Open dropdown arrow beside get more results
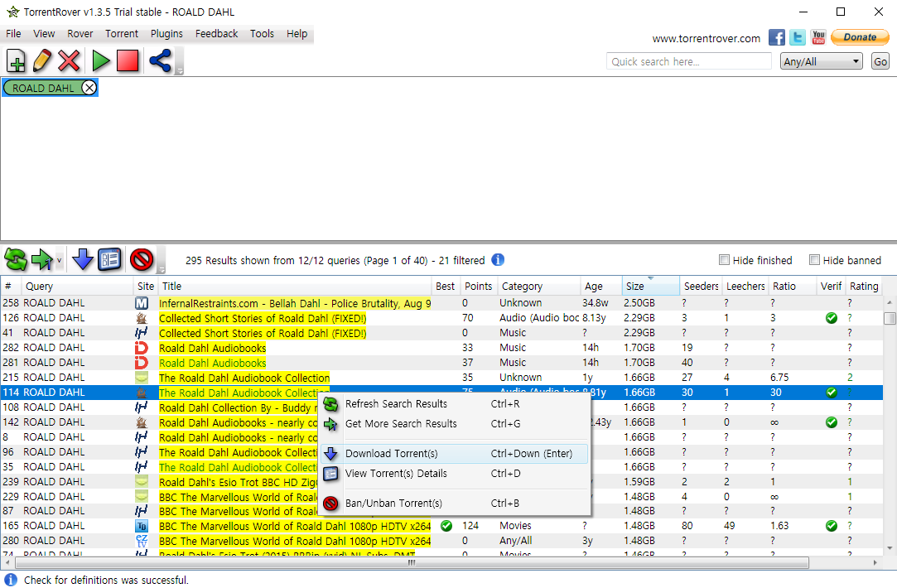Image resolution: width=897 pixels, height=588 pixels. coord(59,260)
